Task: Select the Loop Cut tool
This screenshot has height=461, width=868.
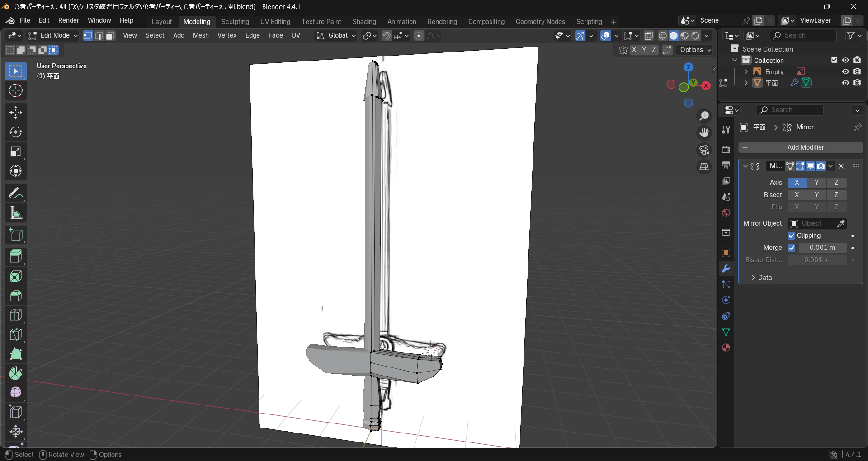Action: [16, 315]
